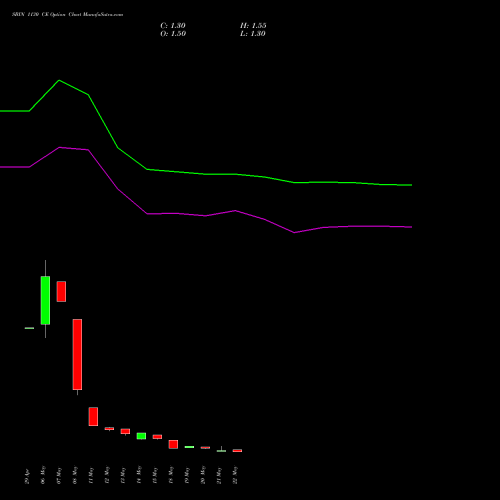Select the tall green candle for 06 May
This screenshot has width=500, height=500.
45,300
